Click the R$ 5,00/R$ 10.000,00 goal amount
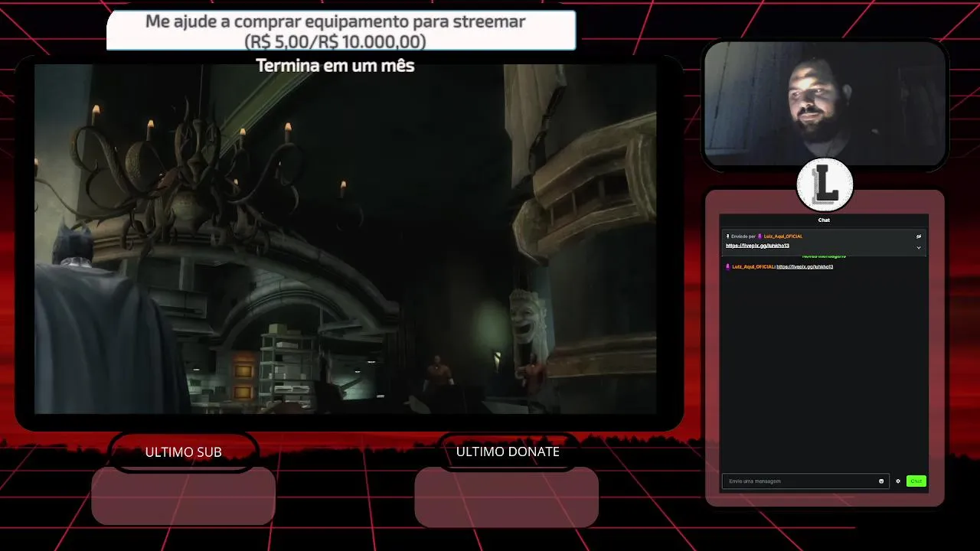 click(x=335, y=41)
